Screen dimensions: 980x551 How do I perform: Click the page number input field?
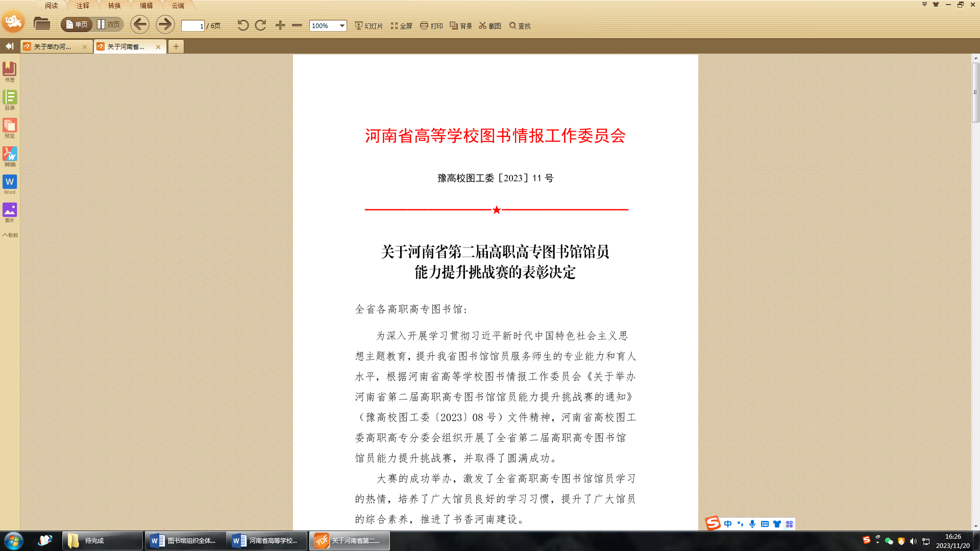pyautogui.click(x=193, y=26)
